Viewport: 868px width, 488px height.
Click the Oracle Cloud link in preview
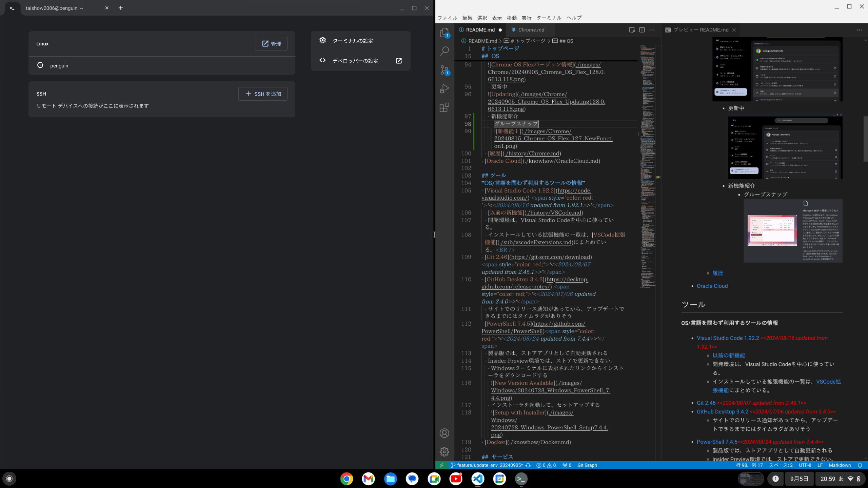(x=712, y=286)
